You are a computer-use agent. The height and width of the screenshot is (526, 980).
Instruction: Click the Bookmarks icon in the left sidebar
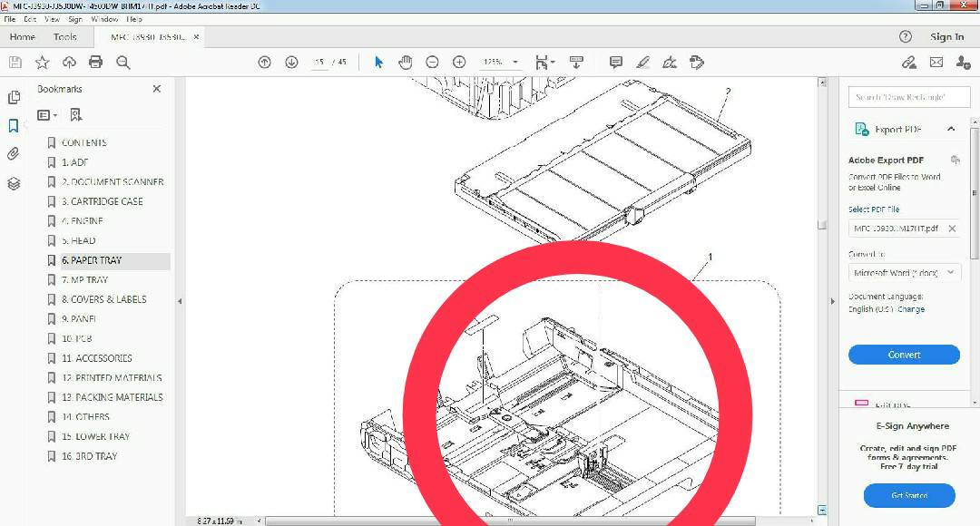pyautogui.click(x=14, y=125)
